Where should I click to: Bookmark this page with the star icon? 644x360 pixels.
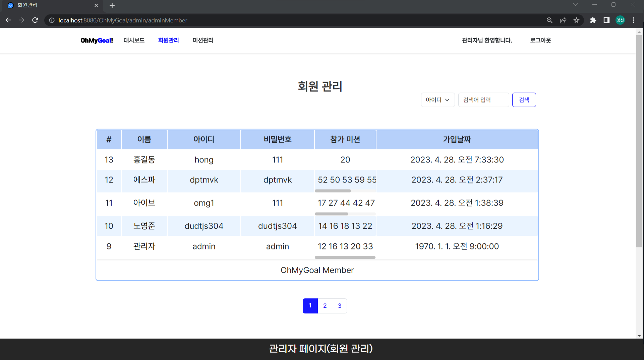point(576,20)
